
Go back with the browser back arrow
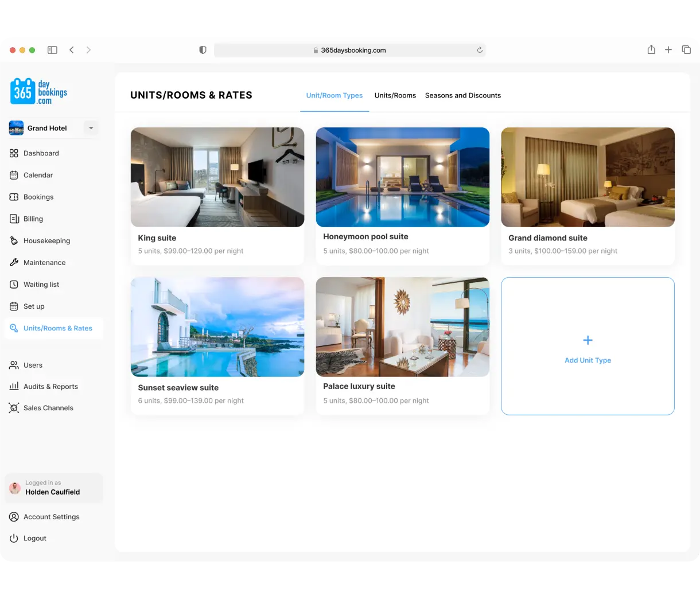point(72,50)
